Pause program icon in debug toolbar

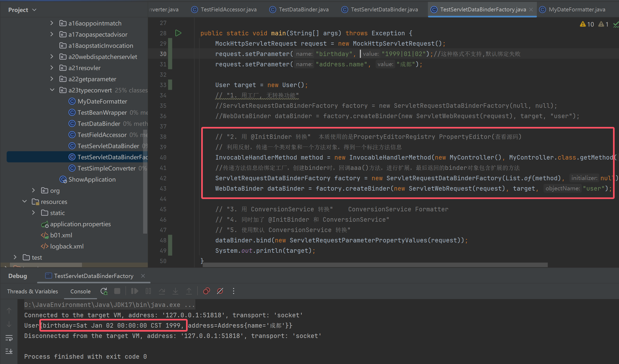click(148, 291)
